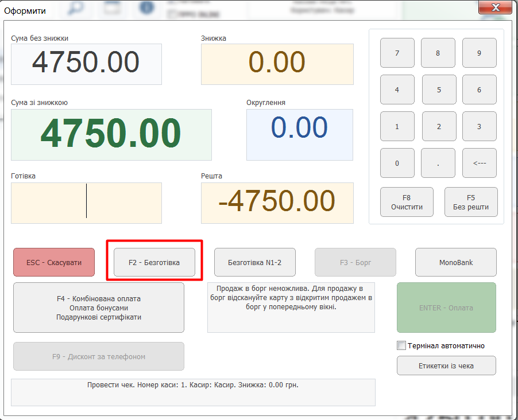Select the numpad 4 key

[397, 90]
